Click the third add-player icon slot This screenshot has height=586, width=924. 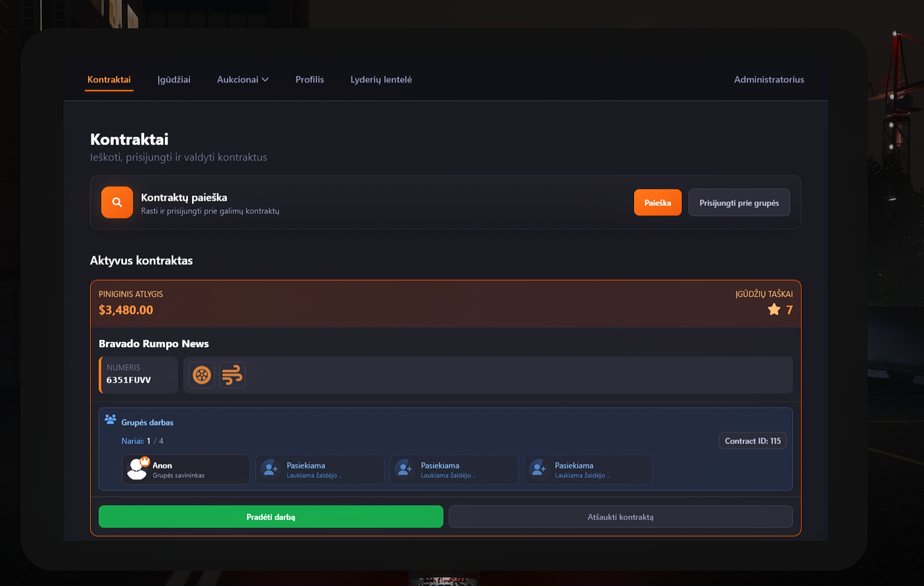click(539, 469)
